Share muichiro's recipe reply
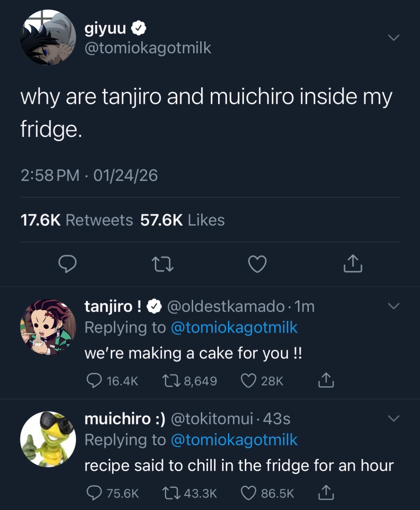This screenshot has height=510, width=420. pos(326,492)
